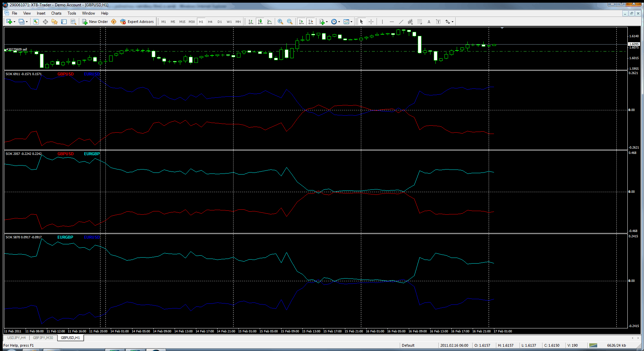Select the M15 timeframe

click(x=182, y=22)
